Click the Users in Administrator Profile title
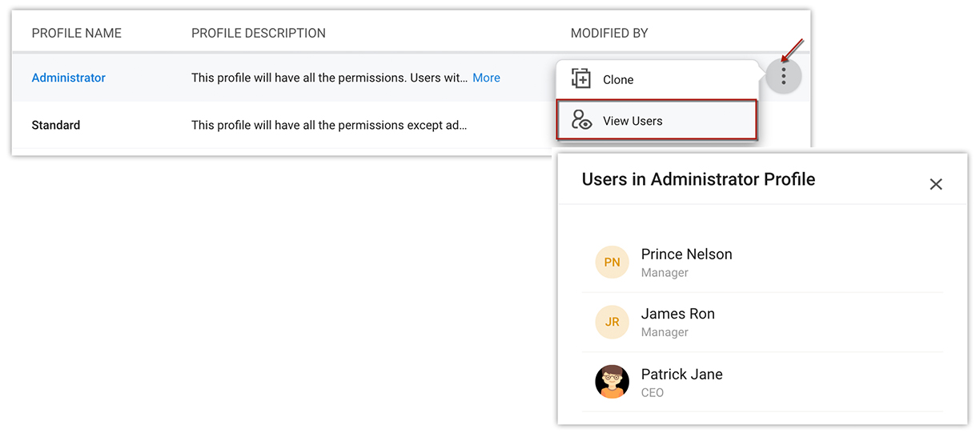Viewport: 980px width, 437px height. pos(698,179)
